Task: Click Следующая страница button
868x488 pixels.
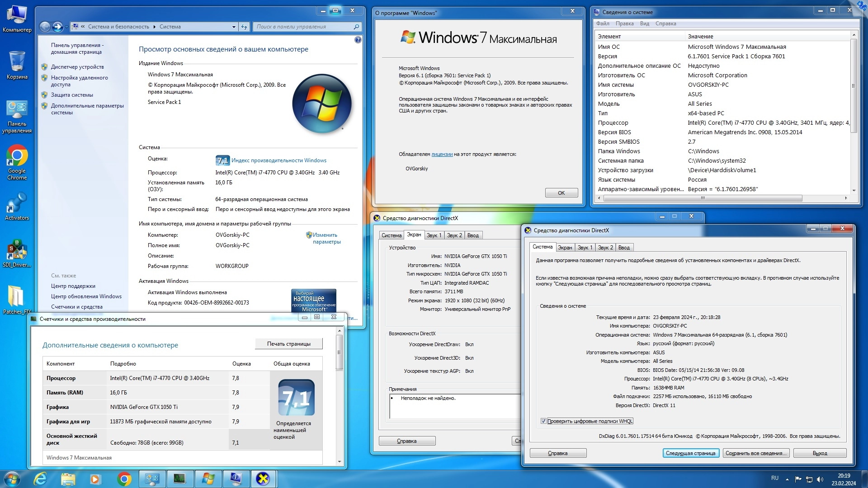Action: pyautogui.click(x=690, y=453)
